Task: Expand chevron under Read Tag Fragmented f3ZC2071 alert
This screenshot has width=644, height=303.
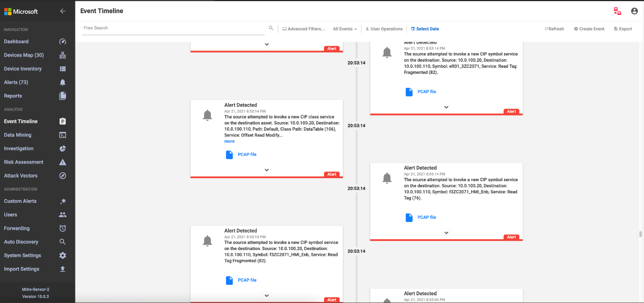Action: pyautogui.click(x=267, y=296)
